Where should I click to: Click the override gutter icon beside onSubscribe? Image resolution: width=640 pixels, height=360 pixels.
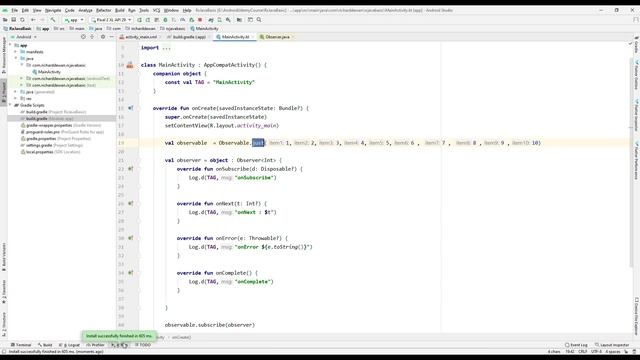point(131,169)
